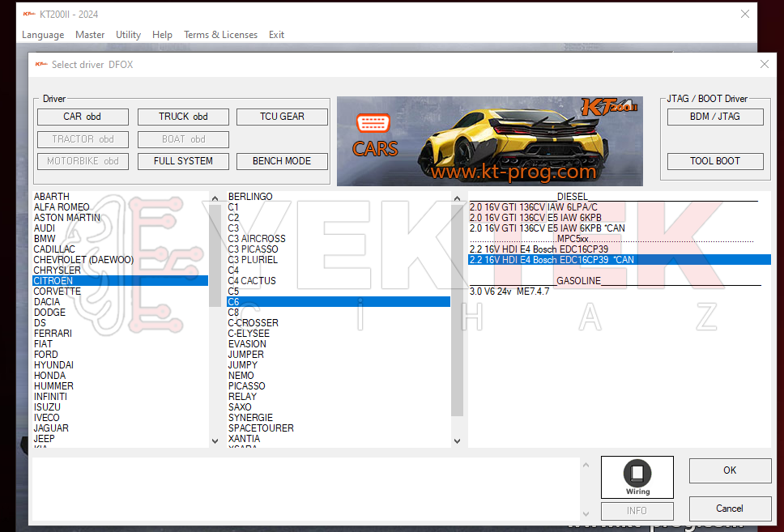The width and height of the screenshot is (784, 532).
Task: Select XANTIA model
Action: (339, 439)
